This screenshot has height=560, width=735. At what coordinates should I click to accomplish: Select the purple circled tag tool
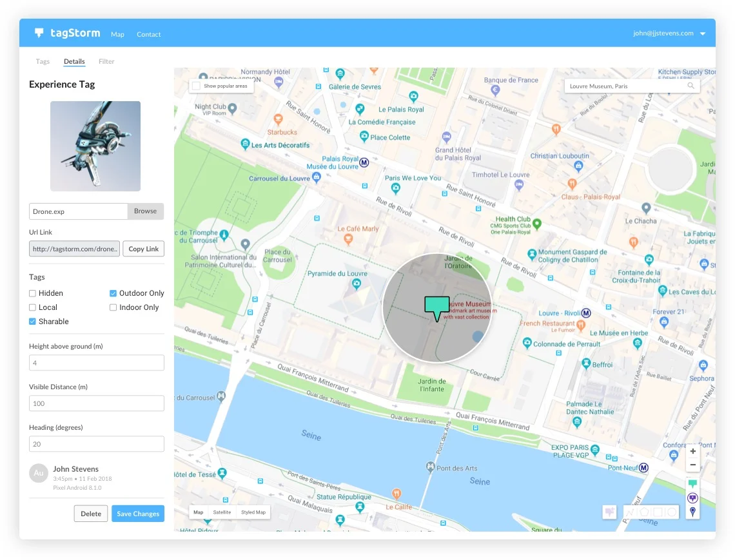(x=692, y=497)
